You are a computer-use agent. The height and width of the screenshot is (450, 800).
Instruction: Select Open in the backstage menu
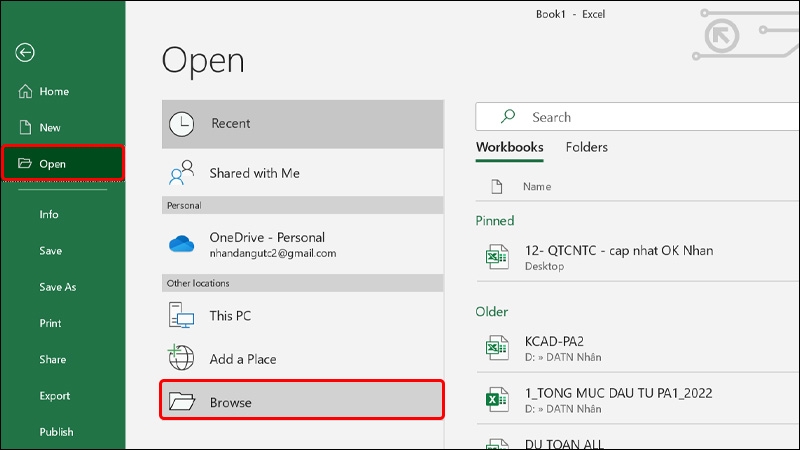tap(63, 163)
